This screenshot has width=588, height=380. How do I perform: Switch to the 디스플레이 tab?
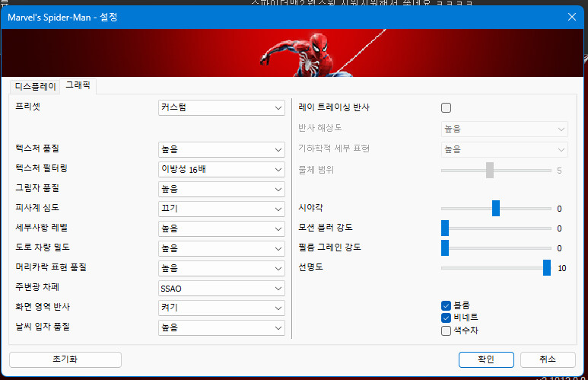click(x=35, y=86)
